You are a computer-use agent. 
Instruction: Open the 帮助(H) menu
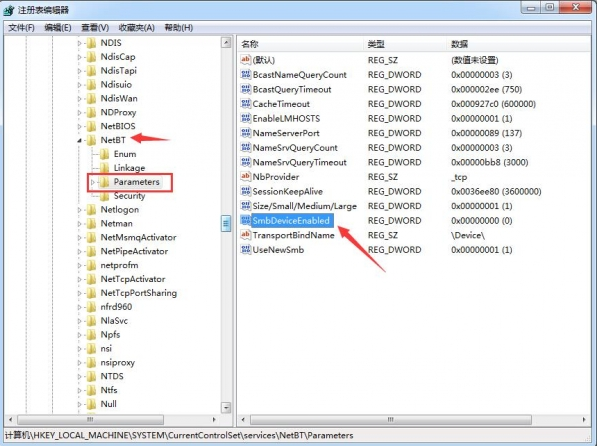tap(178, 28)
